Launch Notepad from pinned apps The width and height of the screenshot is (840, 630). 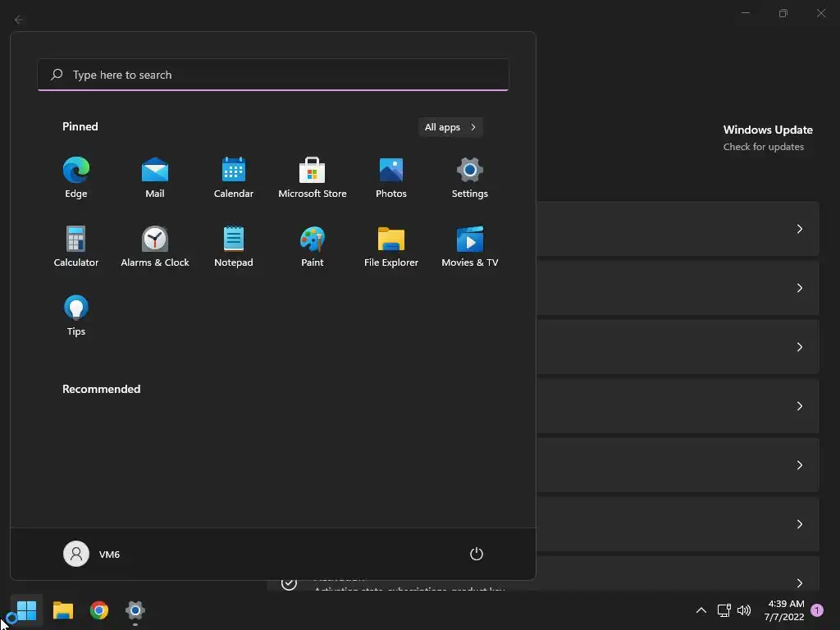pyautogui.click(x=234, y=247)
